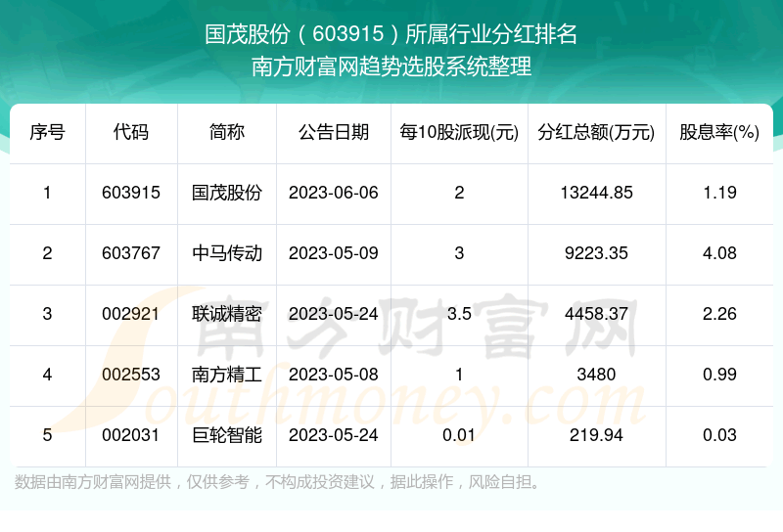
Task: Select dividend total 4458.37
Action: click(x=596, y=314)
